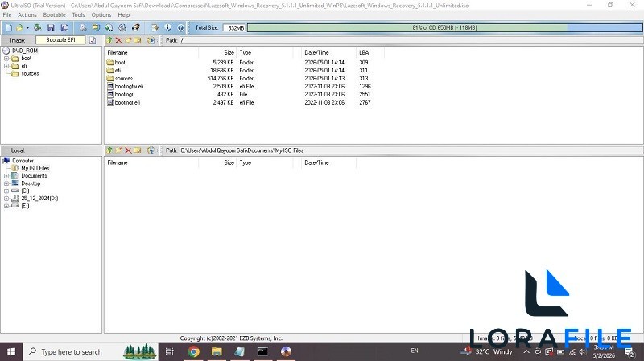Create a new ISO with New icon

pos(9,27)
